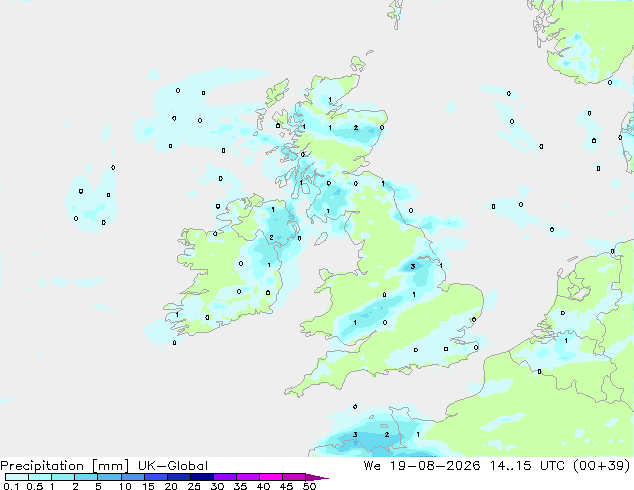Click the '3' value over eastern England

point(413,266)
